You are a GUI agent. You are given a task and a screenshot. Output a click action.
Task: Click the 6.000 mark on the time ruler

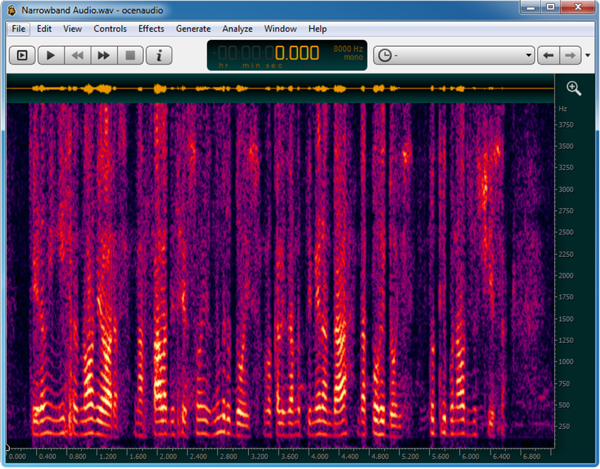pos(470,456)
